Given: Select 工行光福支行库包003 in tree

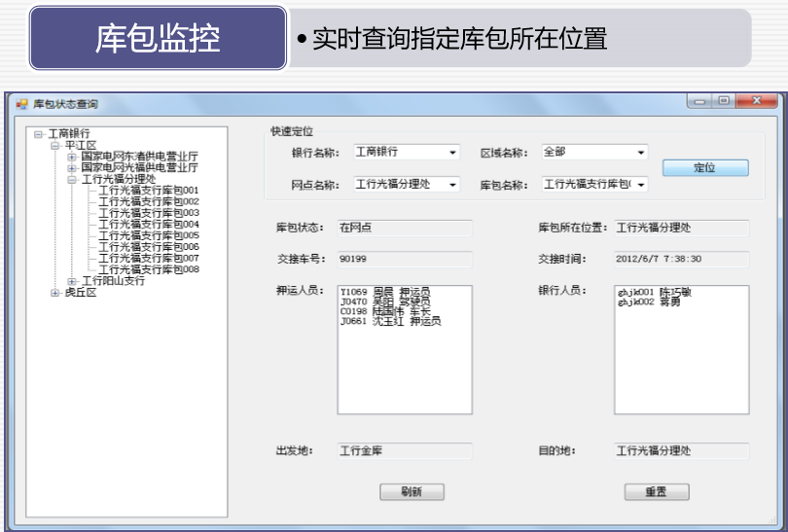Looking at the screenshot, I should click(148, 213).
